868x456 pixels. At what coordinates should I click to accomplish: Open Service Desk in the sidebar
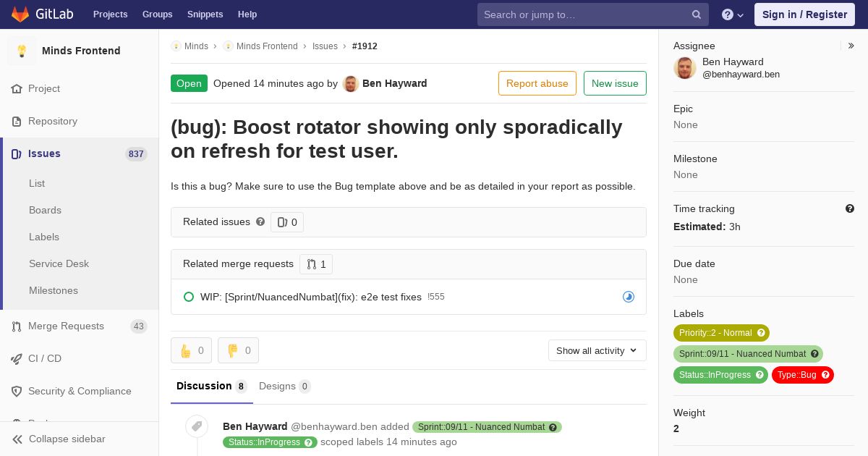point(59,264)
